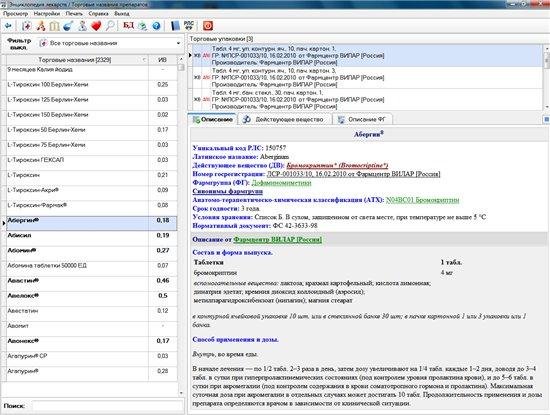Open the Бромокриптин active substance link
The image size is (550, 415).
point(337,166)
